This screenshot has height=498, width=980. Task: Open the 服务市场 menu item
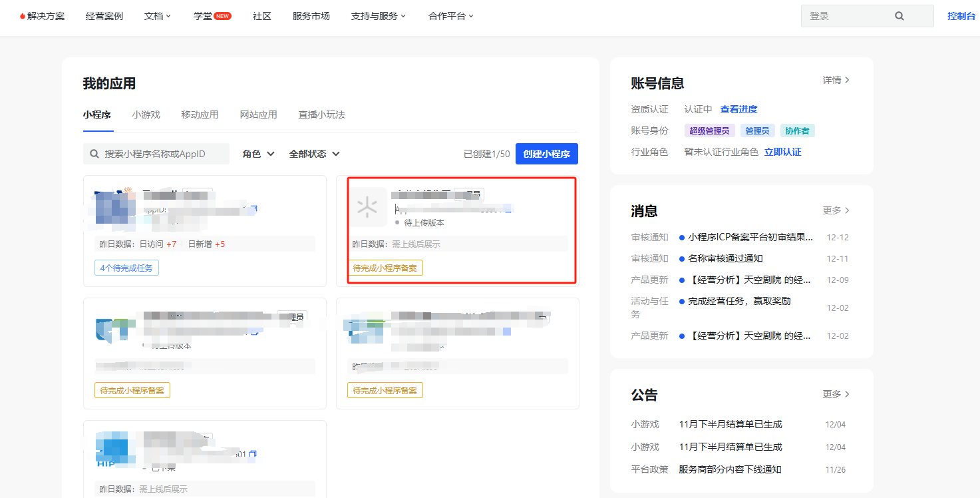311,16
